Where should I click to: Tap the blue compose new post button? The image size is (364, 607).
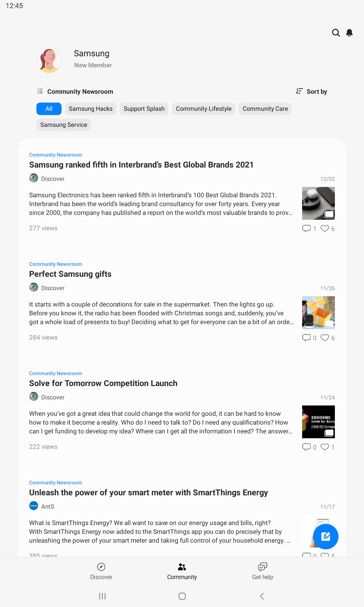[x=326, y=536]
